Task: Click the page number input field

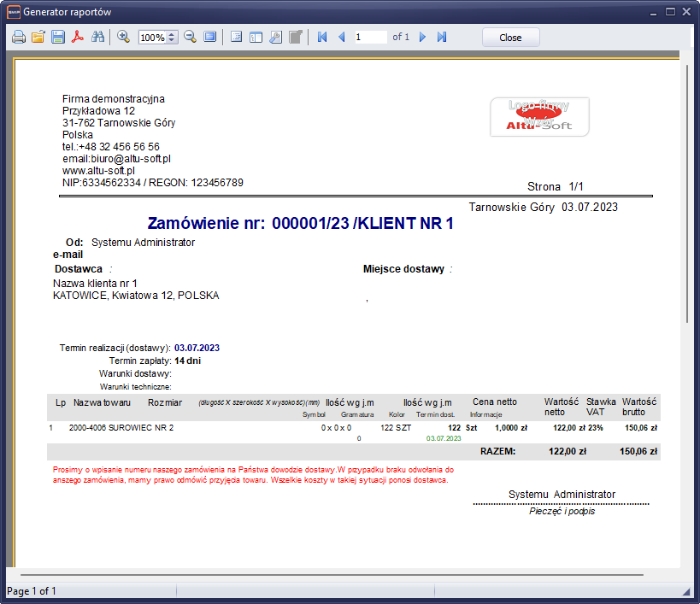Action: tap(370, 38)
